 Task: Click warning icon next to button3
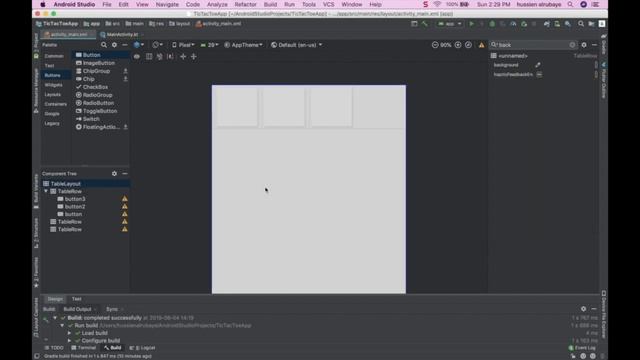(124, 199)
